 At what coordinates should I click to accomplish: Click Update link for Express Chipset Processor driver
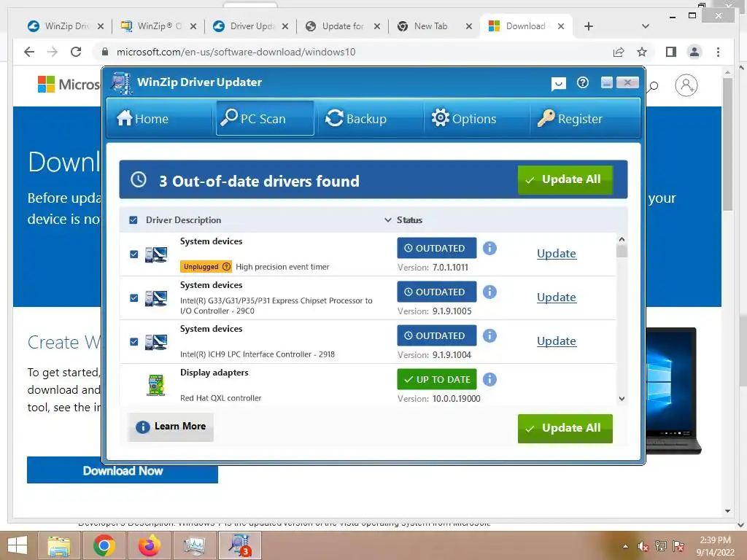[x=557, y=297]
